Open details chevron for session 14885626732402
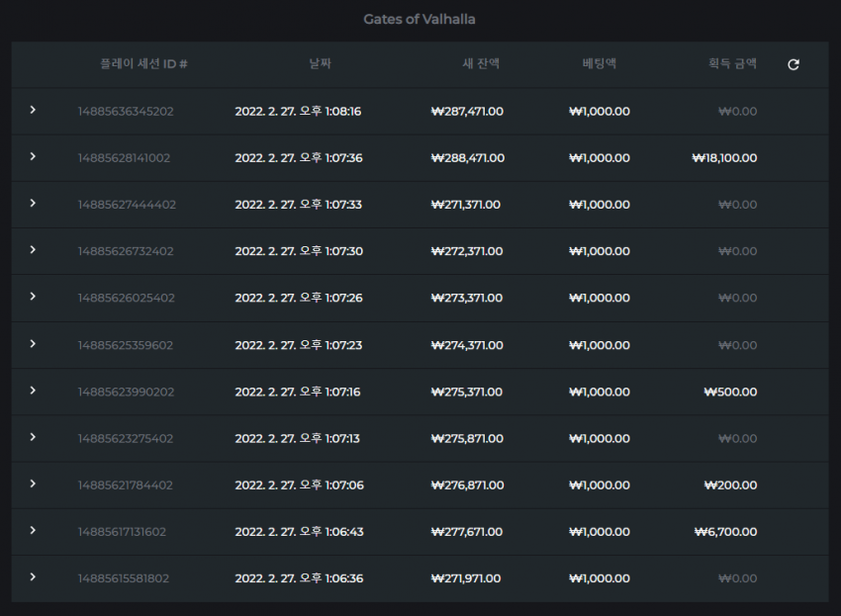 pos(33,250)
